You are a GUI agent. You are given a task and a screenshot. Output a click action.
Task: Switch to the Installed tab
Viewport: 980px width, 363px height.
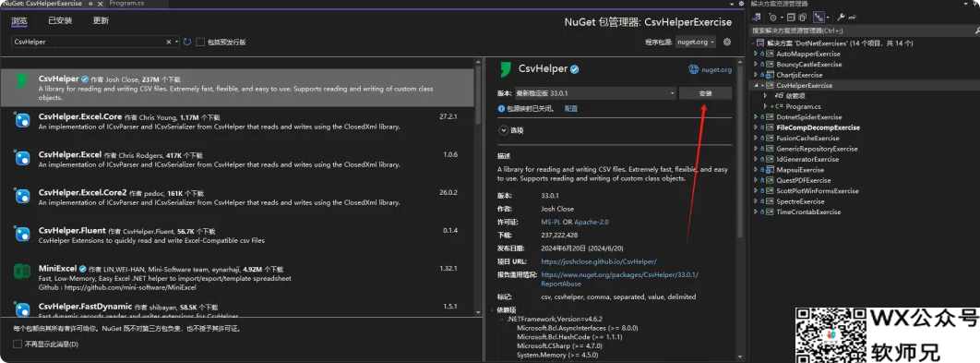pyautogui.click(x=60, y=20)
